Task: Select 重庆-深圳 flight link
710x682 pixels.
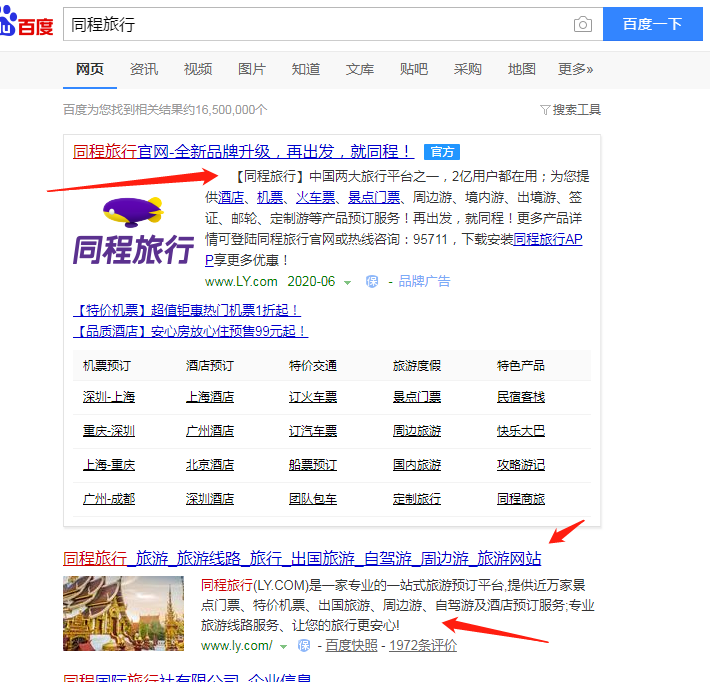Action: coord(109,431)
